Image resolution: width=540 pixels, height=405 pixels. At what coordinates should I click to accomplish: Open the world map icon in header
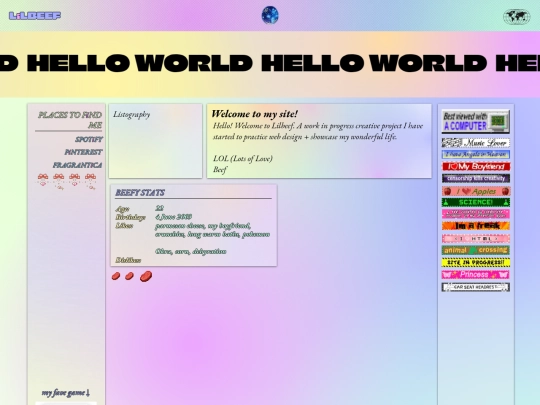(x=517, y=17)
